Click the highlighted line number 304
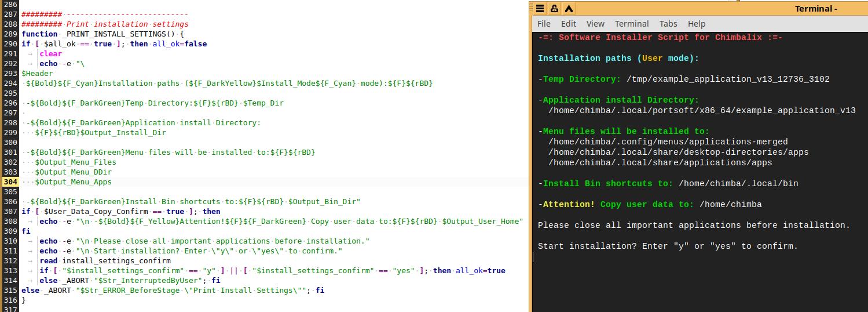Screen dimensions: 868x312 [10, 182]
